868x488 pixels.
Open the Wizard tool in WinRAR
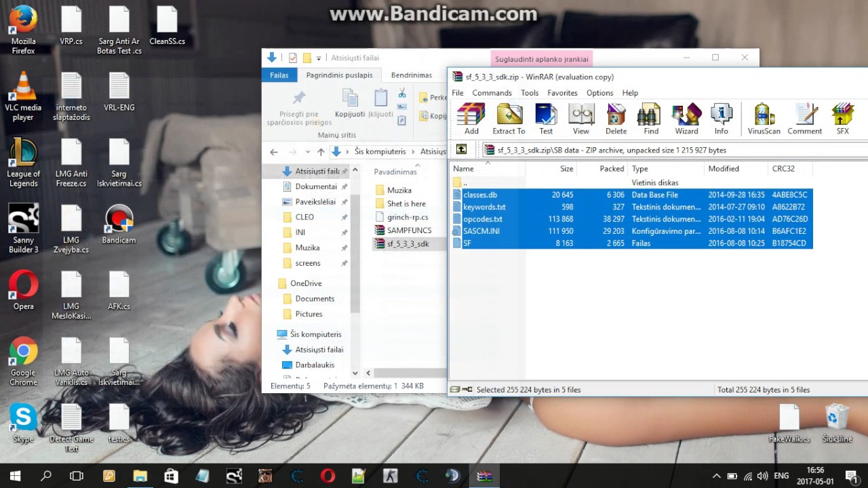point(686,119)
